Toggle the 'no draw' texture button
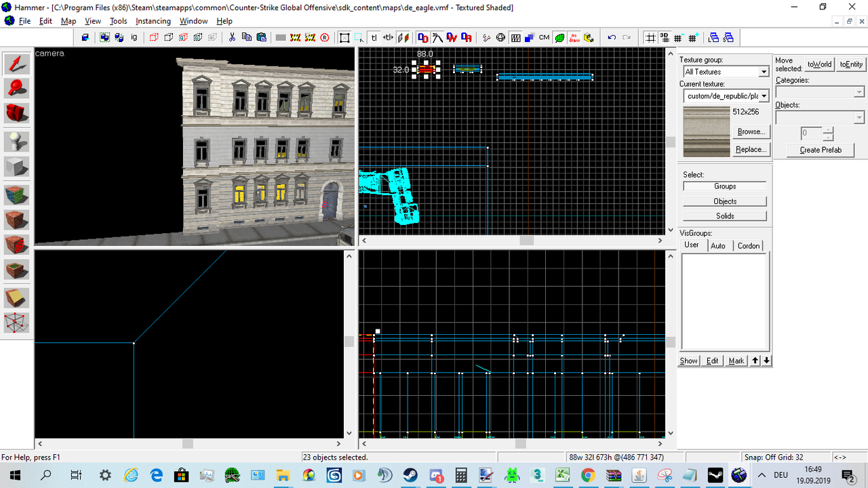This screenshot has height=488, width=868. point(574,37)
